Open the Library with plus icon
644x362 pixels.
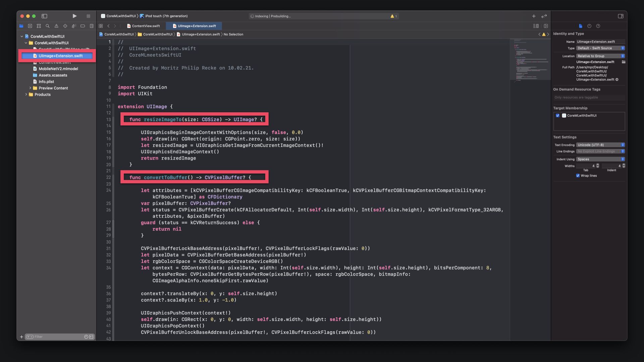pos(534,16)
